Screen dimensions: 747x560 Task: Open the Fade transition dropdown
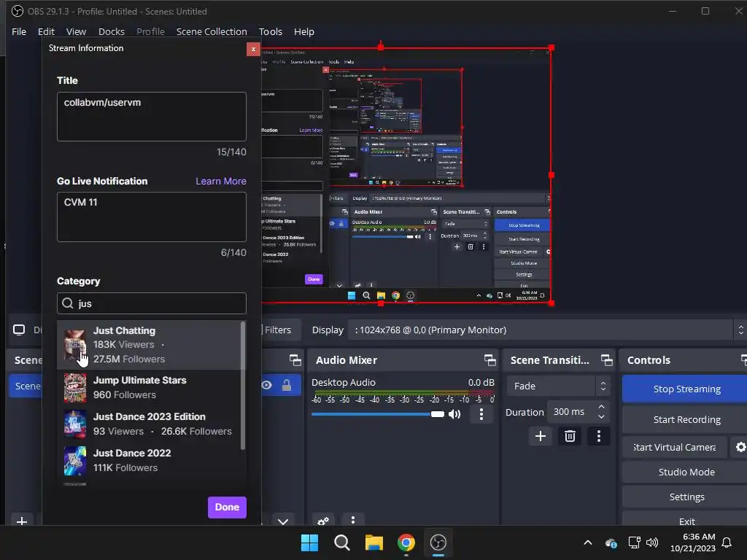(558, 386)
